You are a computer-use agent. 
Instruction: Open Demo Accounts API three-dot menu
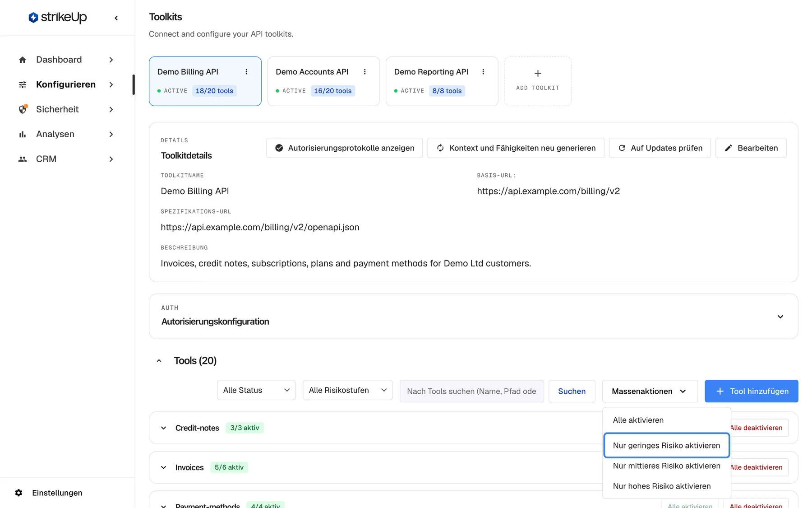coord(365,72)
